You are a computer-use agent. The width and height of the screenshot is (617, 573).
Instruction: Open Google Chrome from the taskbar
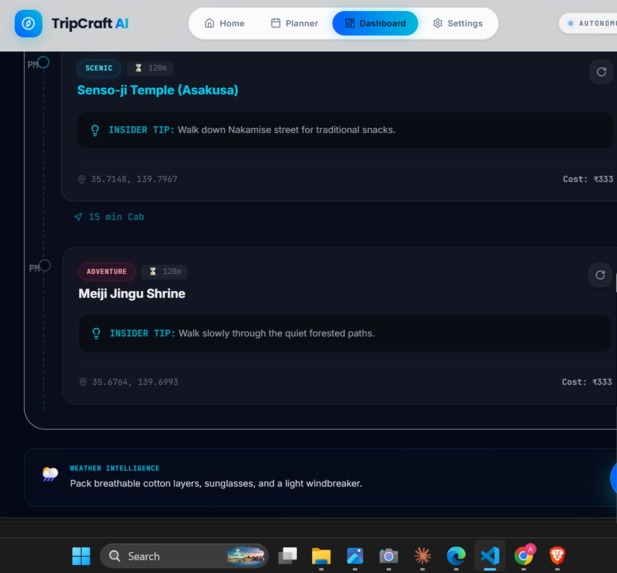click(x=524, y=556)
